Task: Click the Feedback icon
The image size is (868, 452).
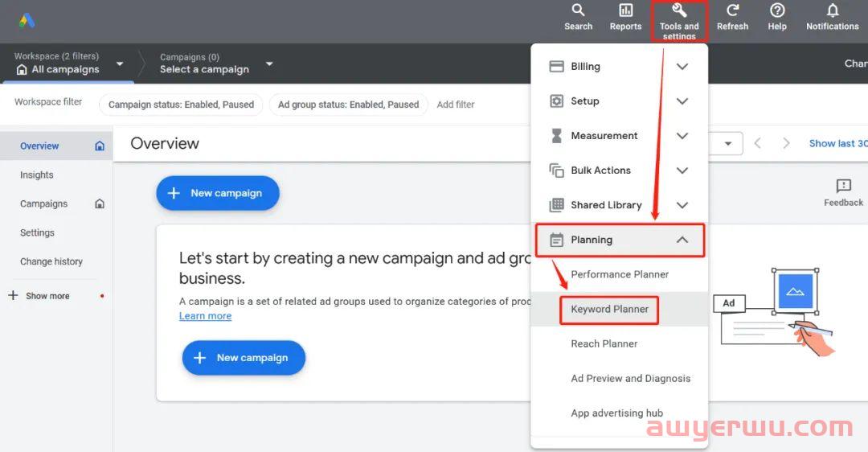Action: tap(844, 186)
